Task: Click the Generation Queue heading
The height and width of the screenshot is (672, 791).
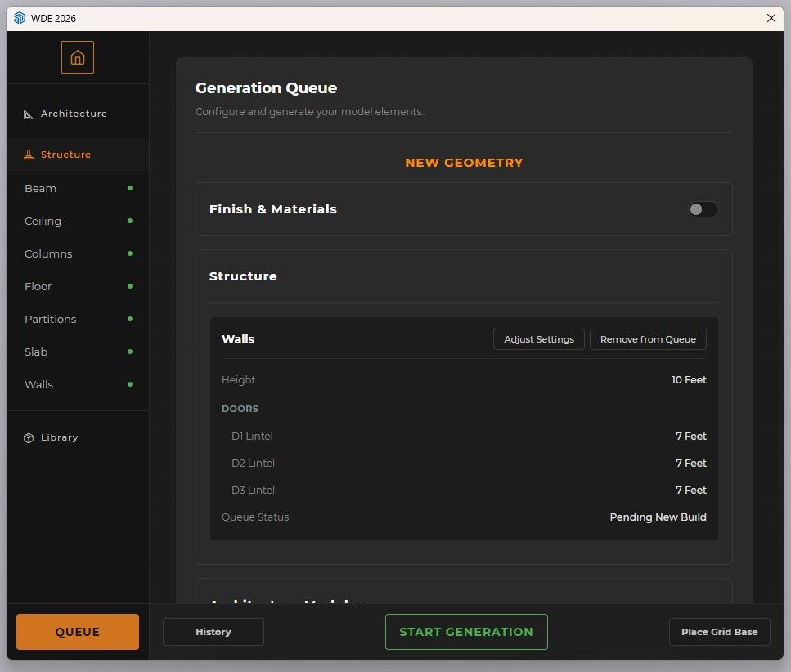Action: (267, 87)
